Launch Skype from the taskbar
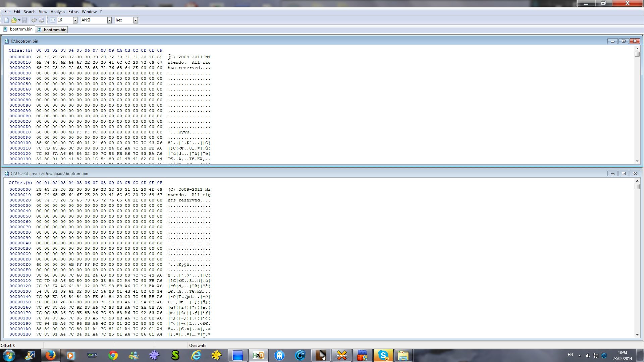Image resolution: width=644 pixels, height=362 pixels. tap(383, 355)
